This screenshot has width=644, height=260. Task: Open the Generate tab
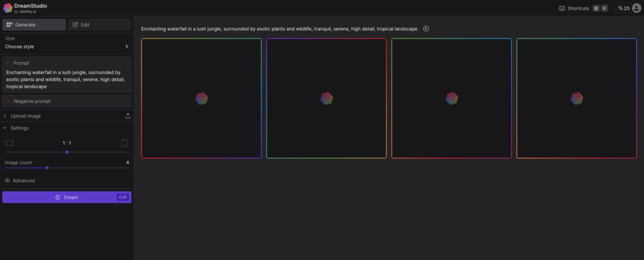pyautogui.click(x=34, y=24)
